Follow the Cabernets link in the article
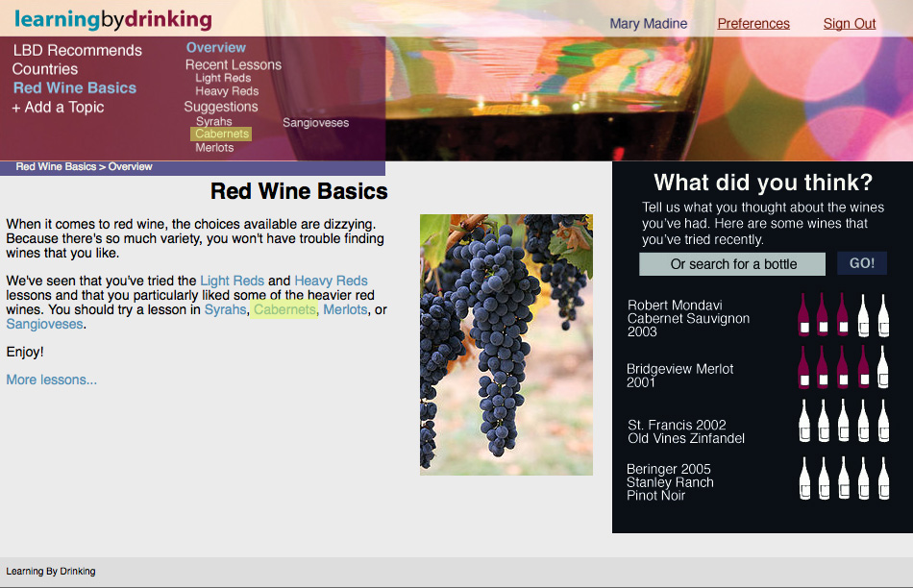 point(284,309)
